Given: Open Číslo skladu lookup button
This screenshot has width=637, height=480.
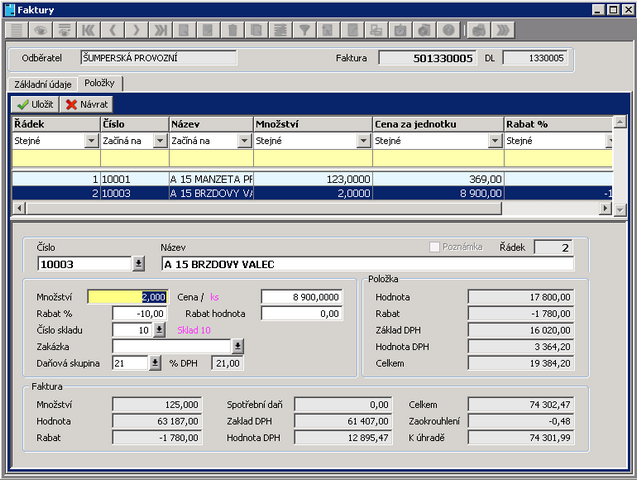Looking at the screenshot, I should click(x=159, y=330).
